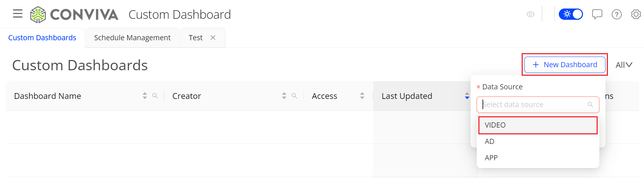The height and width of the screenshot is (178, 644).
Task: Open the Custom Dashboards tab
Action: (42, 38)
